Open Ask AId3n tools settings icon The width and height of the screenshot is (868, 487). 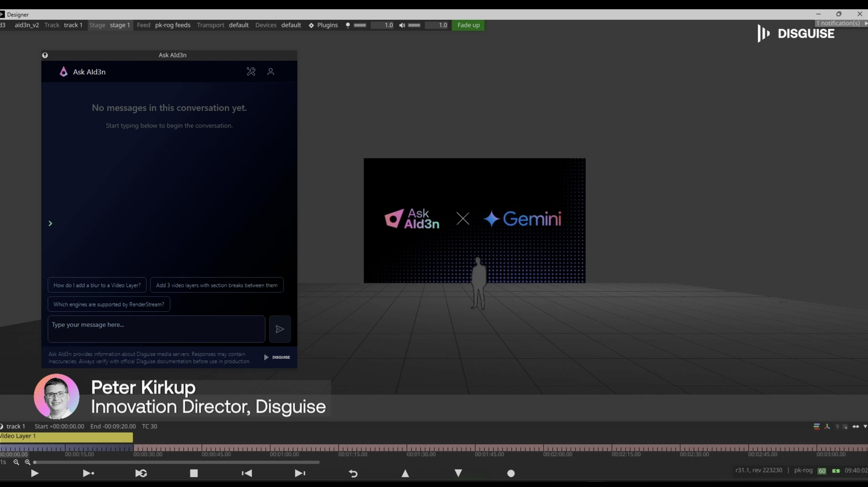tap(251, 72)
